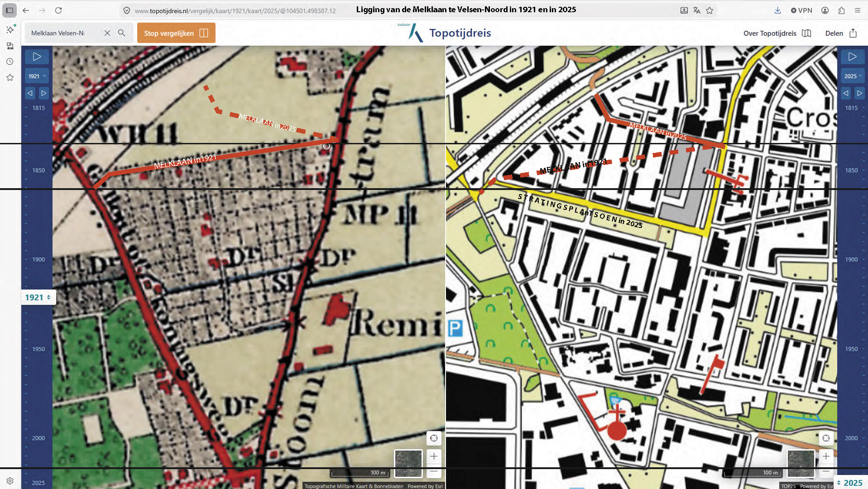This screenshot has width=868, height=489.
Task: Open Over Topotijdreis info page
Action: pos(777,33)
